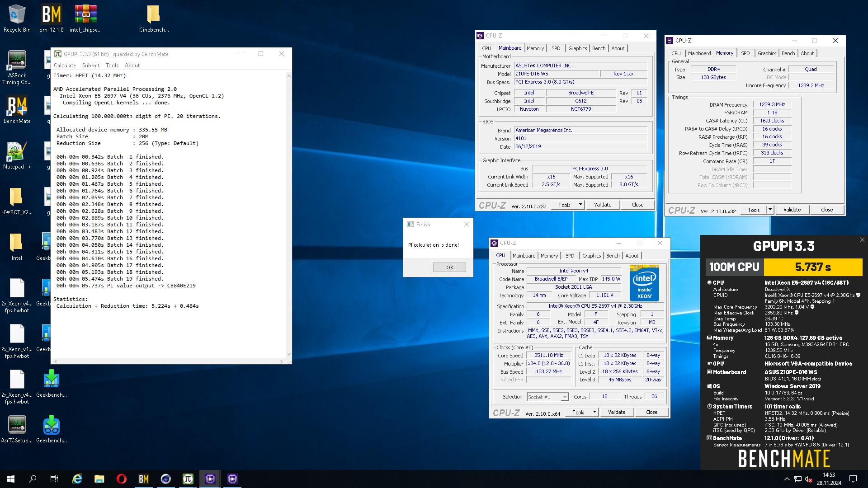Open Cinebench sphere icon on taskbar
This screenshot has height=488, width=868.
point(166,479)
